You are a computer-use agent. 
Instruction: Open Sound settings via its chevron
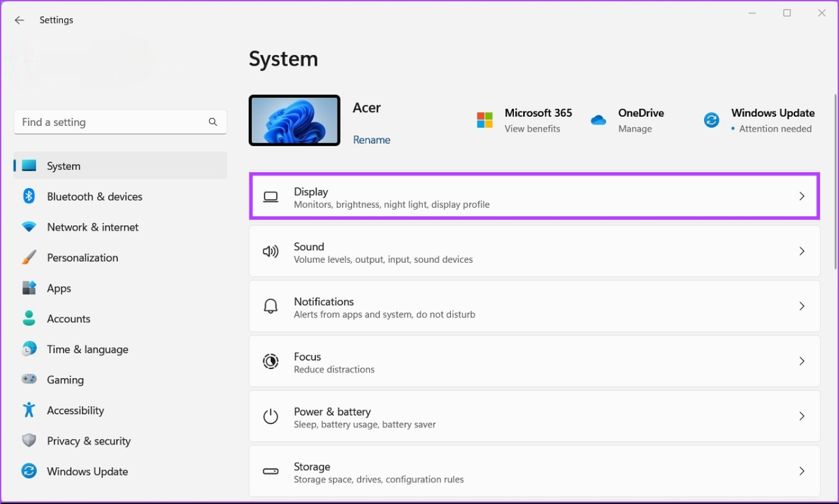[x=802, y=251]
